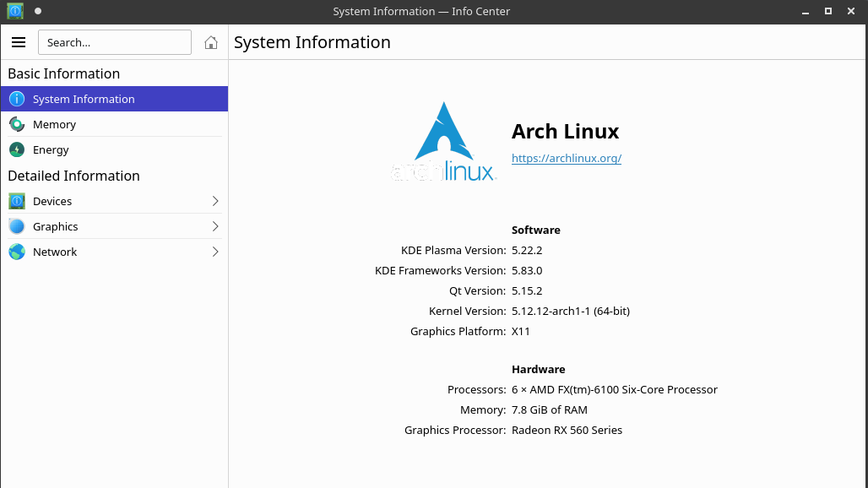Click the 'Processors:' label
Image resolution: width=868 pixels, height=488 pixels.
tap(476, 390)
